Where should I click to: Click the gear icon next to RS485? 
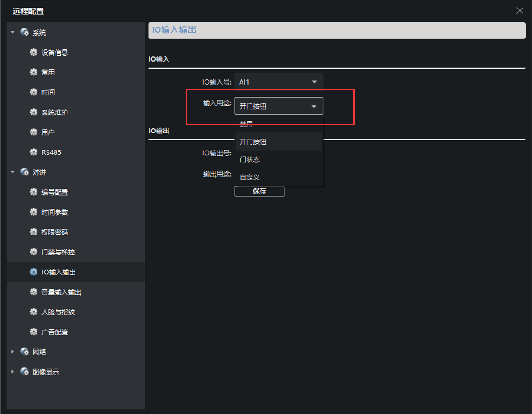pos(34,152)
